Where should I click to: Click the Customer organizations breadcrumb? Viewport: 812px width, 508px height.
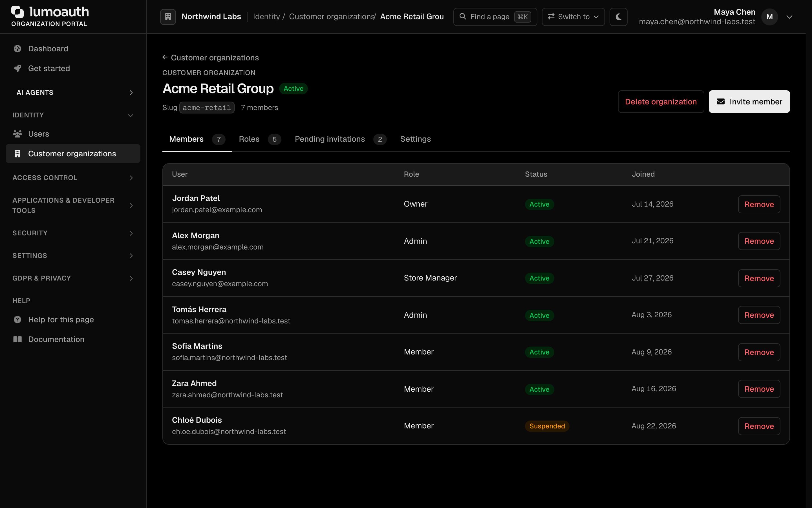coord(332,16)
